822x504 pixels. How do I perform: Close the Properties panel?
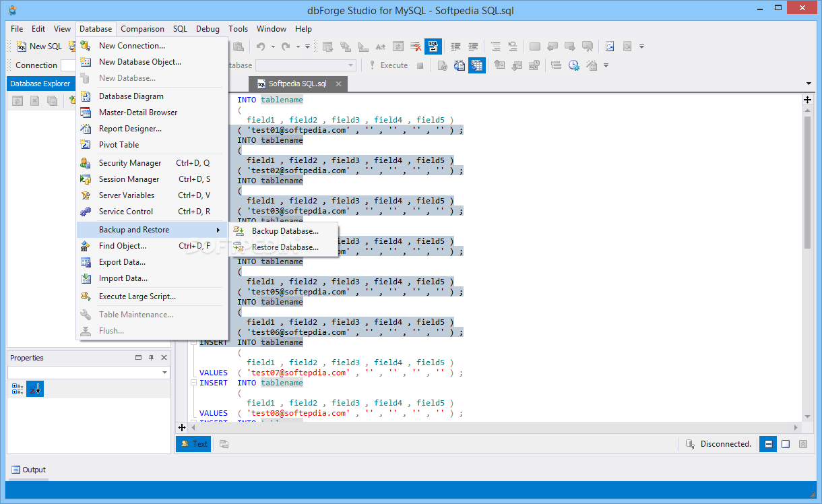164,358
